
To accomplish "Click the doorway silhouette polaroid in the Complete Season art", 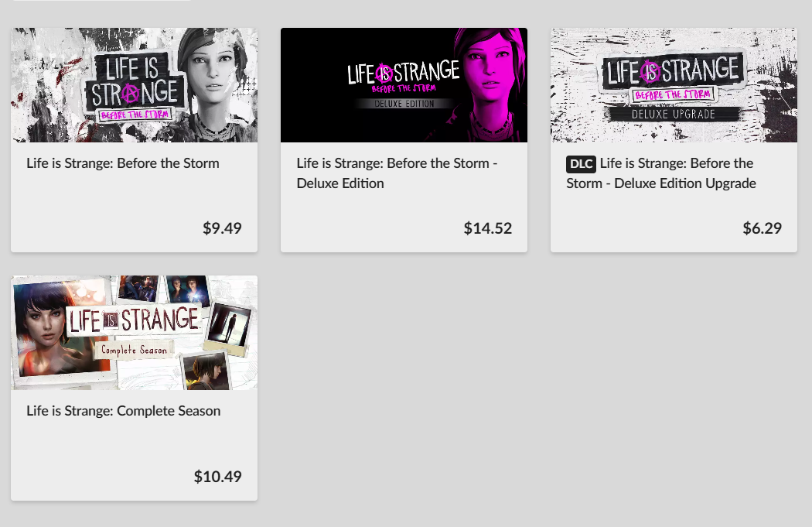I will click(x=228, y=328).
